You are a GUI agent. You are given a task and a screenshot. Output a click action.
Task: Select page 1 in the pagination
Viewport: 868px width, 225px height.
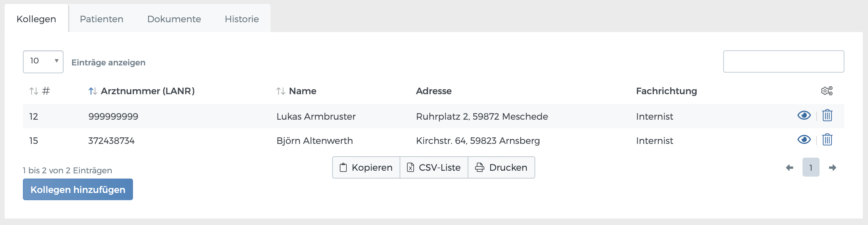click(811, 167)
